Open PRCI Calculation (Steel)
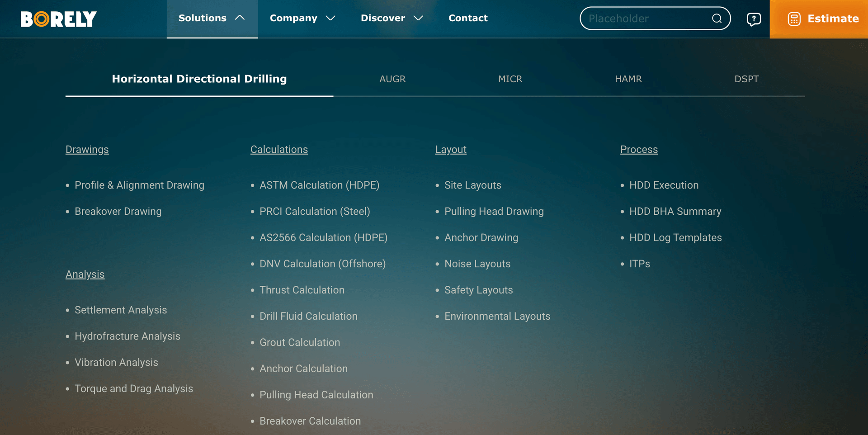868x435 pixels. (315, 212)
